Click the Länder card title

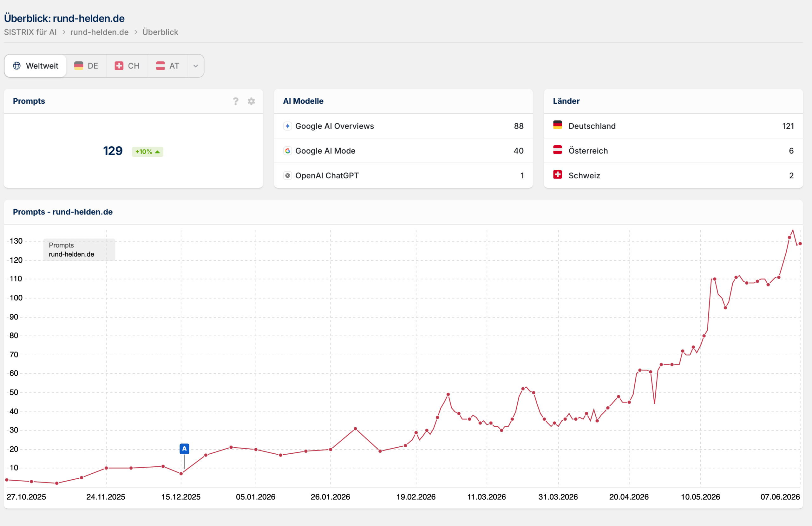click(x=566, y=101)
